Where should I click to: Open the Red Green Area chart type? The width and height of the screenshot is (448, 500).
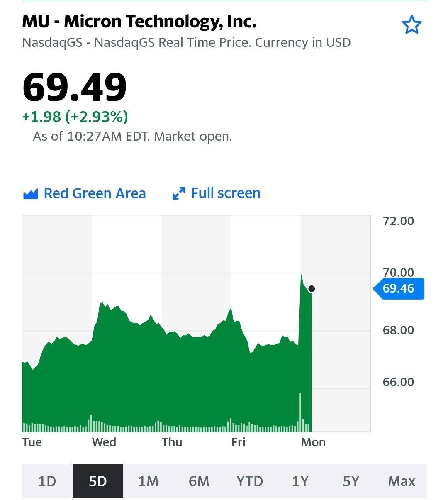click(x=95, y=193)
